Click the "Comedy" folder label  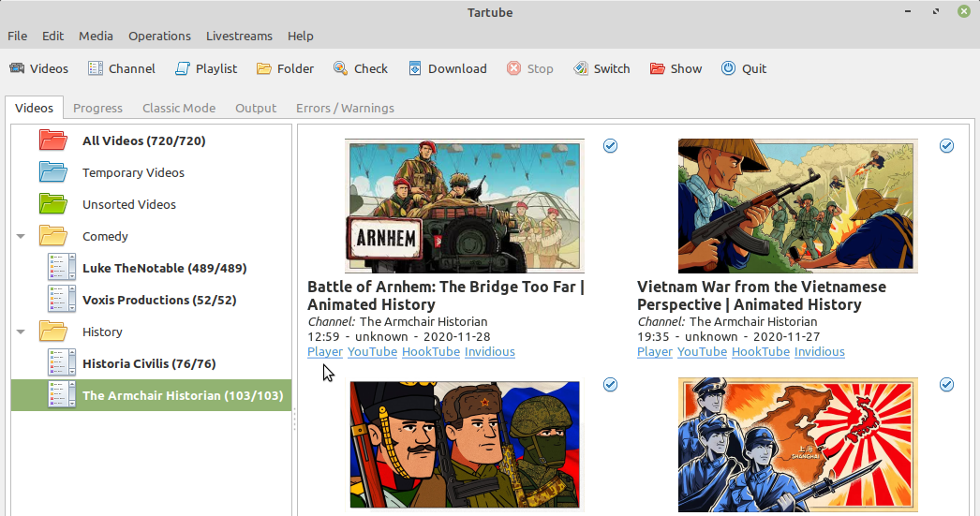tap(105, 236)
